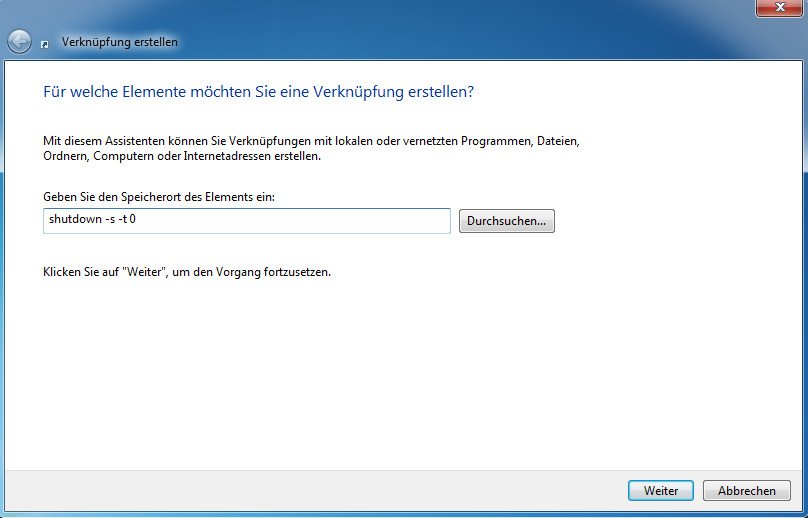
Task: Open the Durchsuchen... file browser
Action: [507, 221]
